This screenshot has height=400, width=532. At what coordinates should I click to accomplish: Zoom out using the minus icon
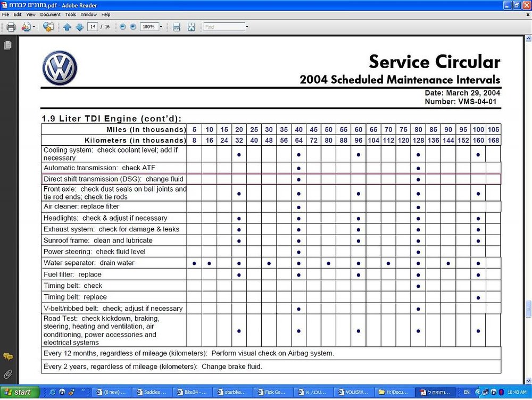coord(123,27)
